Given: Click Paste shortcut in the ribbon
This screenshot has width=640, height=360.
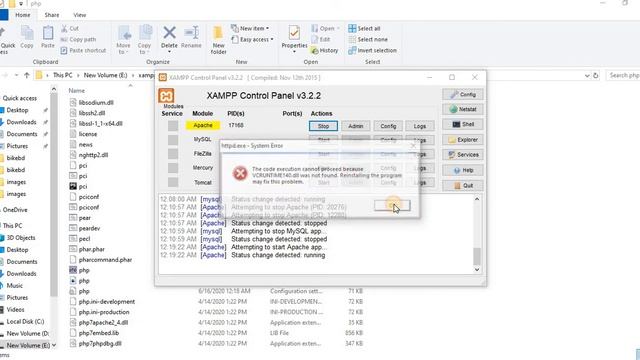Looking at the screenshot, I should [x=83, y=51].
